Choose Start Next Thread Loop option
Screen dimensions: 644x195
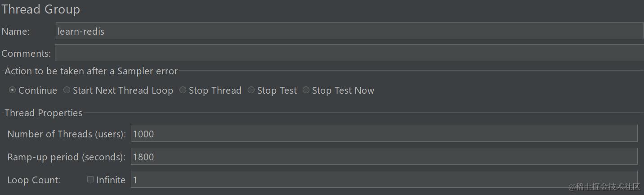[x=67, y=91]
